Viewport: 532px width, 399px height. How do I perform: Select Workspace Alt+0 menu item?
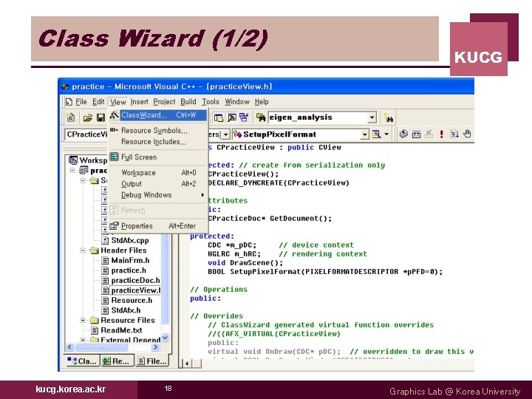[158, 173]
